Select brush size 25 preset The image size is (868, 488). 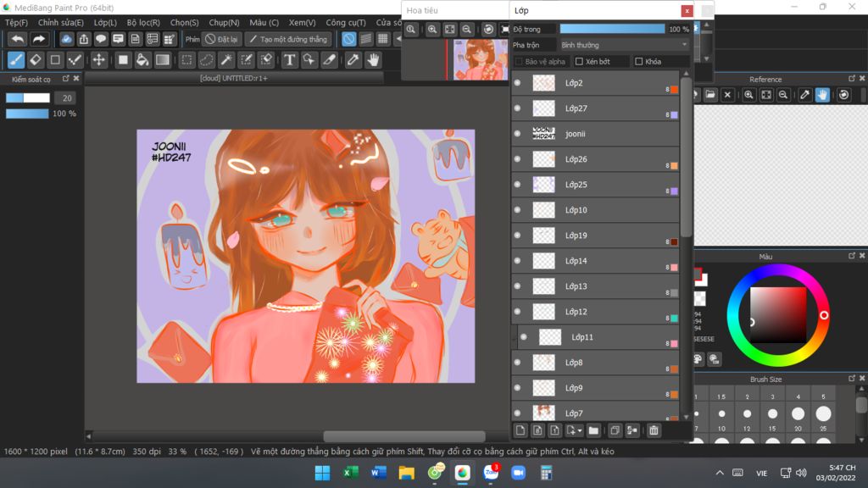click(x=823, y=413)
